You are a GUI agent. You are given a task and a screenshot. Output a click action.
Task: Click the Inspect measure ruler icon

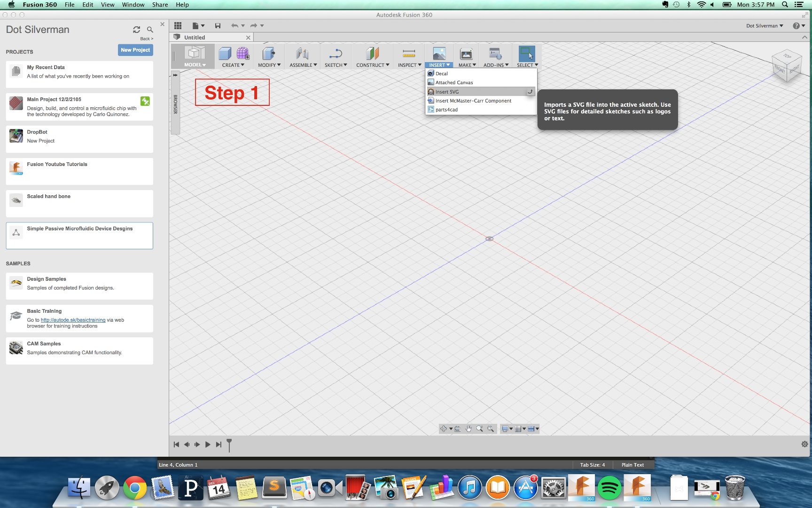point(409,54)
